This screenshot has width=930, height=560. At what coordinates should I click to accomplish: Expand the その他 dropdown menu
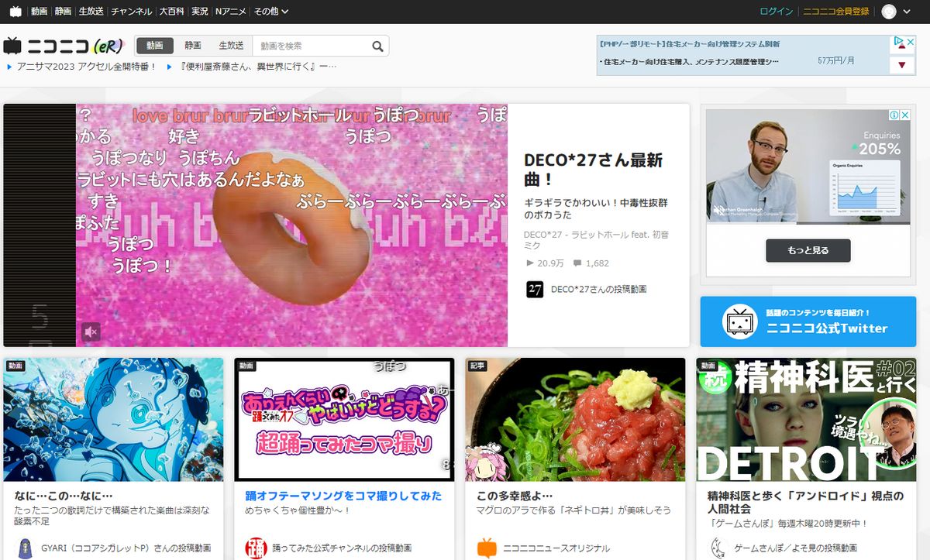(x=271, y=12)
